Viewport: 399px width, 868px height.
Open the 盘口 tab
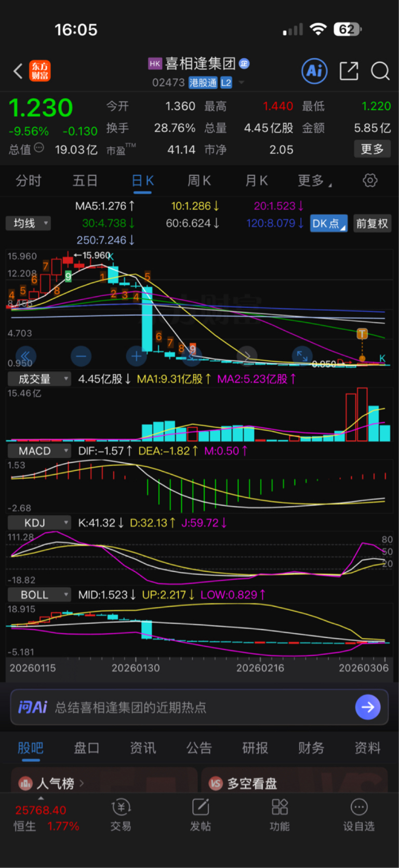87,748
